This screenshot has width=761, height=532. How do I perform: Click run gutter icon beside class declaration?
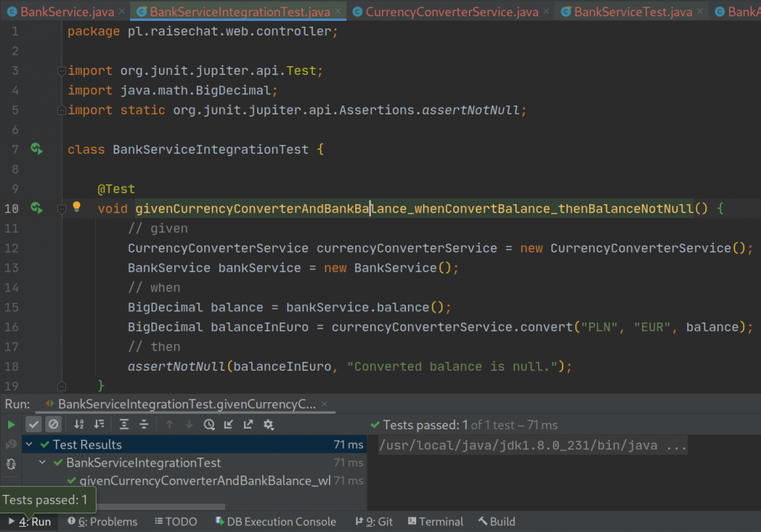[36, 149]
